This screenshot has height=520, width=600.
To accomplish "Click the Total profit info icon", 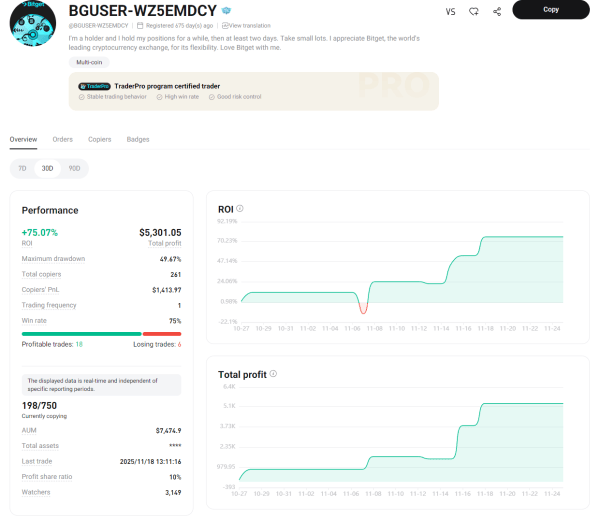I will point(273,374).
